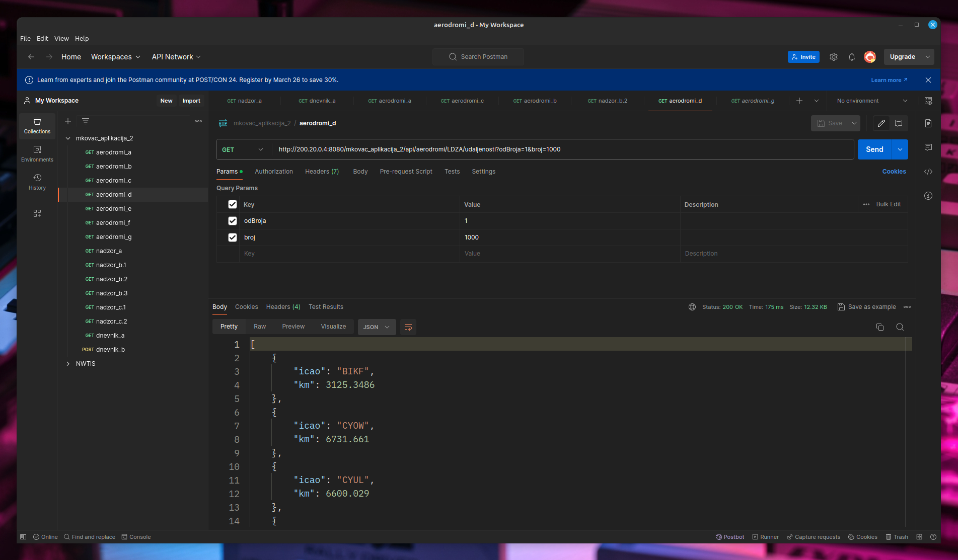This screenshot has width=958, height=560.
Task: Search within the response body
Action: [900, 327]
